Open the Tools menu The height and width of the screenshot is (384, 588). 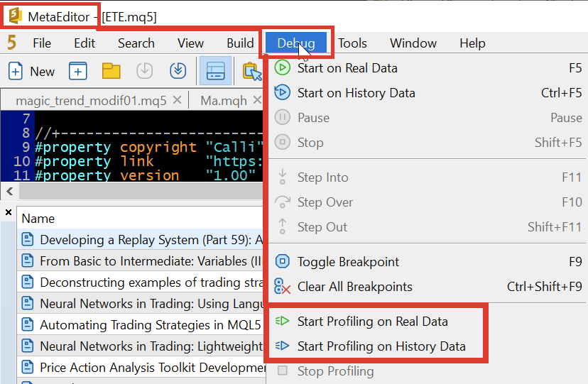pyautogui.click(x=352, y=43)
